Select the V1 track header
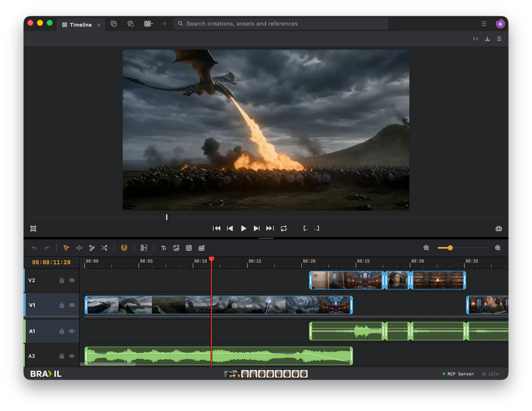Image resolution: width=532 pixels, height=411 pixels. (x=52, y=305)
